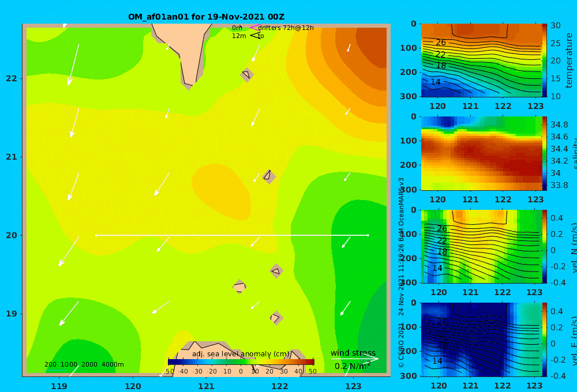This screenshot has width=577, height=392.
Task: Click longitude tick label 122 on main map
Action: tap(280, 386)
